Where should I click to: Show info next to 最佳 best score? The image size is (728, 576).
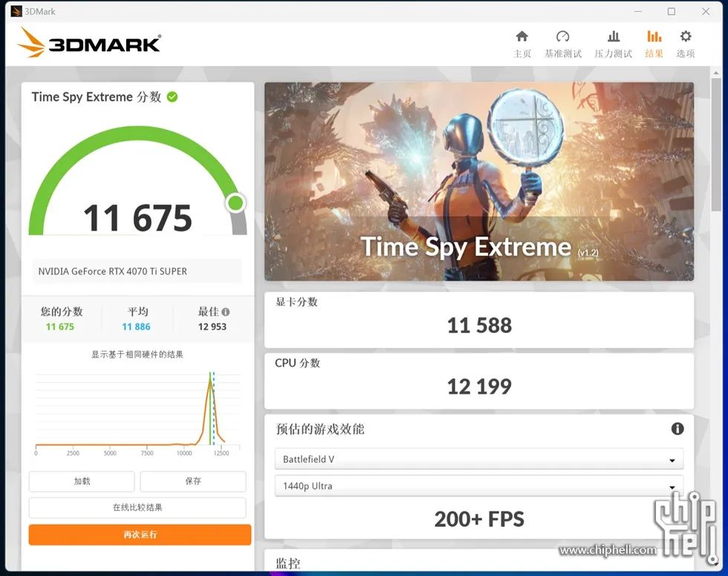tap(226, 311)
